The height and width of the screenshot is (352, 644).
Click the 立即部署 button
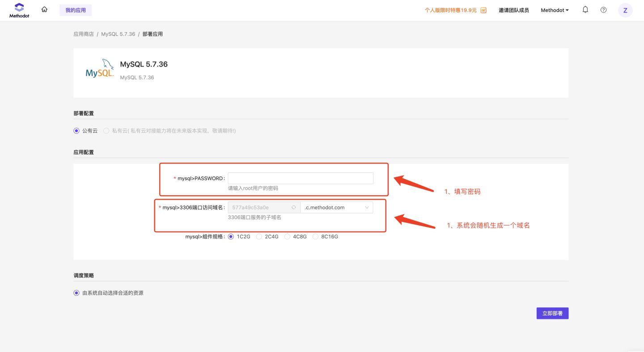tap(552, 314)
